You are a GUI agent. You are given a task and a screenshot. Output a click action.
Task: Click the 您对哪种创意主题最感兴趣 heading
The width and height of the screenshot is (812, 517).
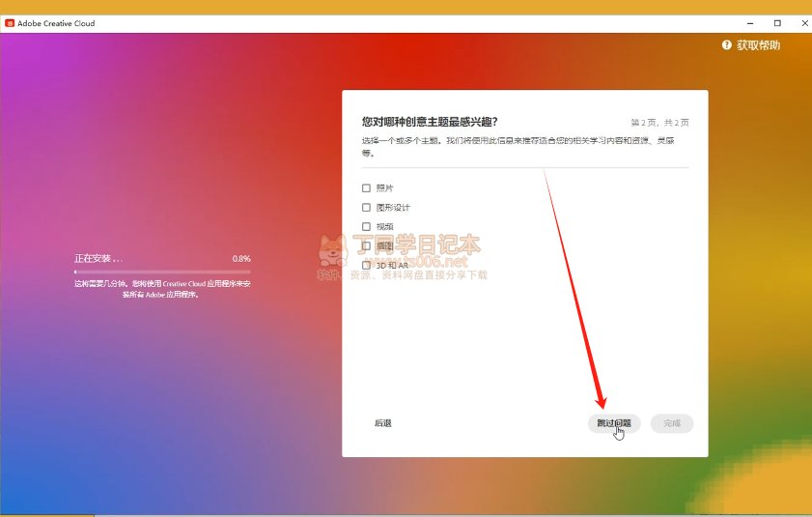coord(430,122)
